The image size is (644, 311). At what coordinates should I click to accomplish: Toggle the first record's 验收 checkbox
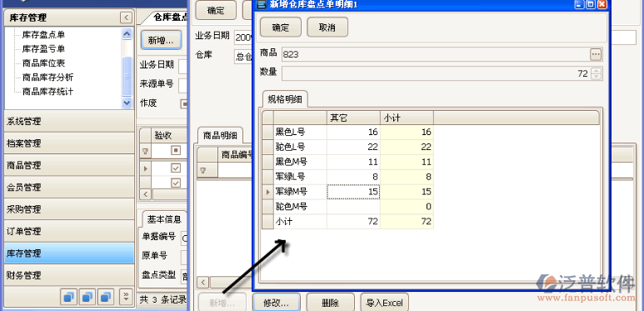176,168
